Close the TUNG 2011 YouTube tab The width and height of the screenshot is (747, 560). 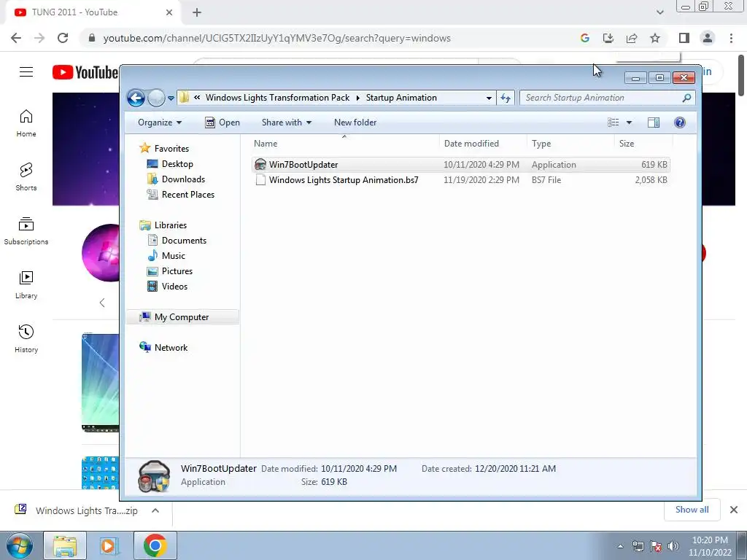(169, 12)
